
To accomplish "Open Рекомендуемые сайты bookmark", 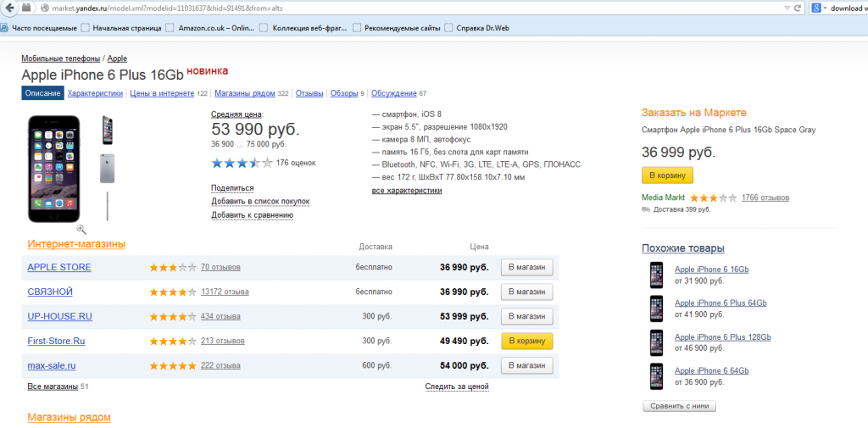I will click(397, 28).
